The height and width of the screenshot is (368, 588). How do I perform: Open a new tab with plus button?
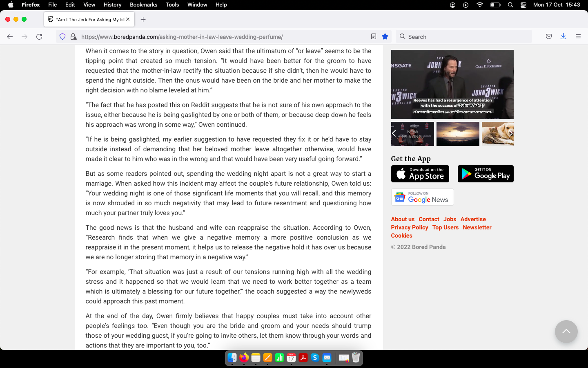click(x=143, y=20)
